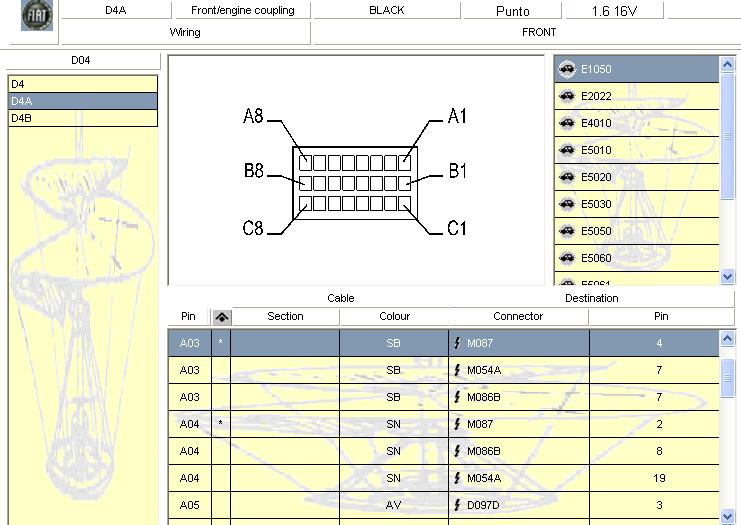Viewport: 741px width, 525px height.
Task: Select the car icon beside E2022
Action: tap(567, 96)
